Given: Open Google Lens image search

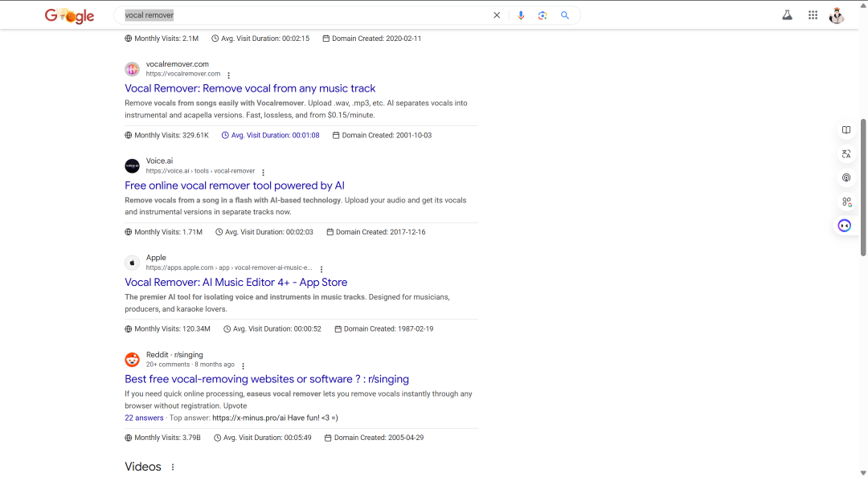Looking at the screenshot, I should pos(542,15).
